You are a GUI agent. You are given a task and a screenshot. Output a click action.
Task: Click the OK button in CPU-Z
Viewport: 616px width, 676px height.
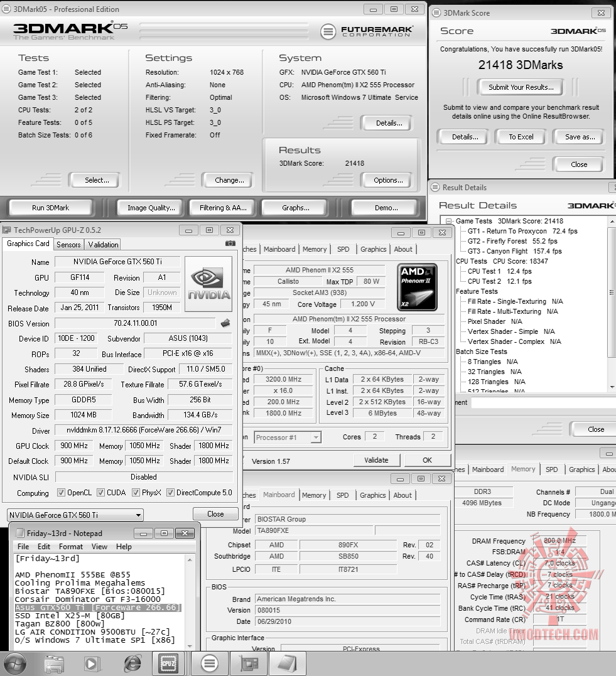(427, 460)
